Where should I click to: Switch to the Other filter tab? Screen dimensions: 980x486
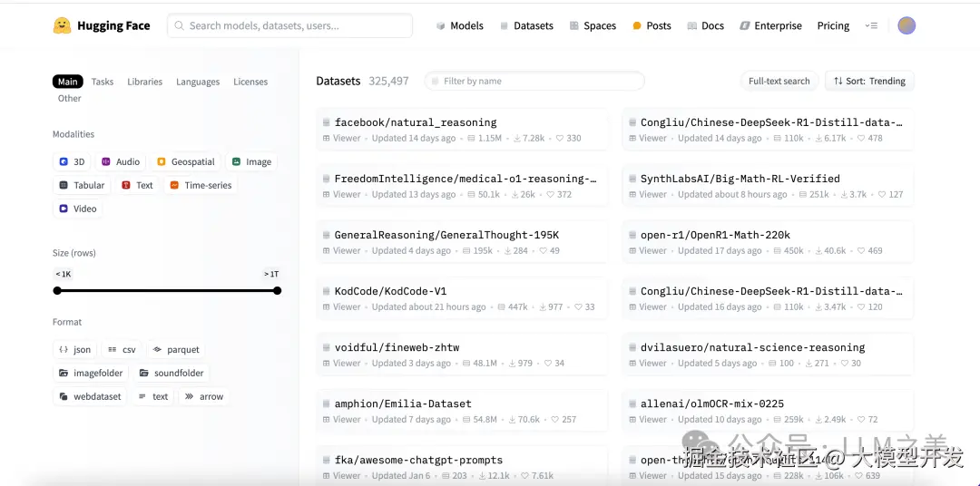click(69, 98)
